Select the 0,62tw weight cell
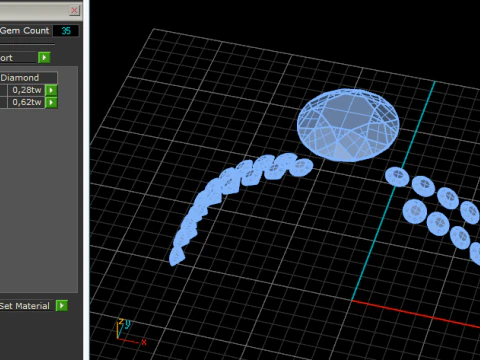 [x=26, y=102]
